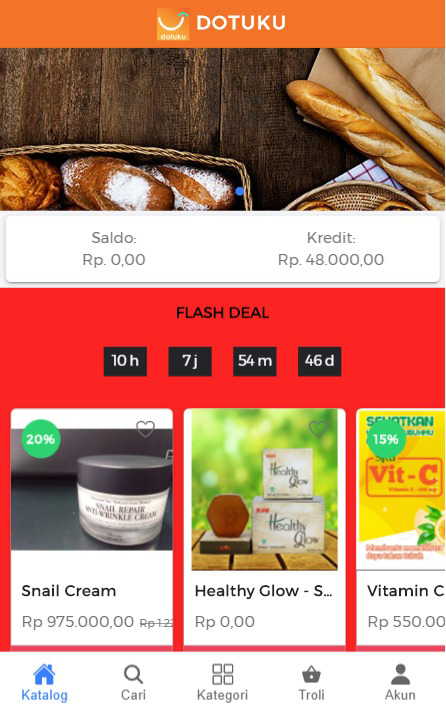Viewport: 446px width, 715px height.
Task: Favorite Snail Cream with heart icon
Action: coord(145,428)
